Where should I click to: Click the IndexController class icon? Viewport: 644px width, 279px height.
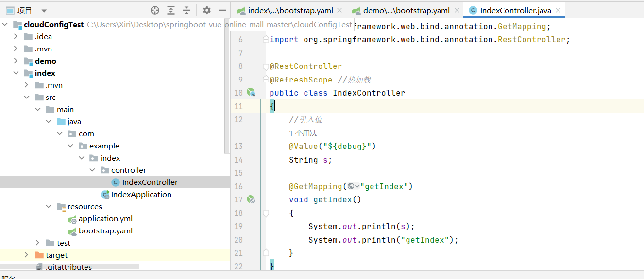click(x=116, y=182)
